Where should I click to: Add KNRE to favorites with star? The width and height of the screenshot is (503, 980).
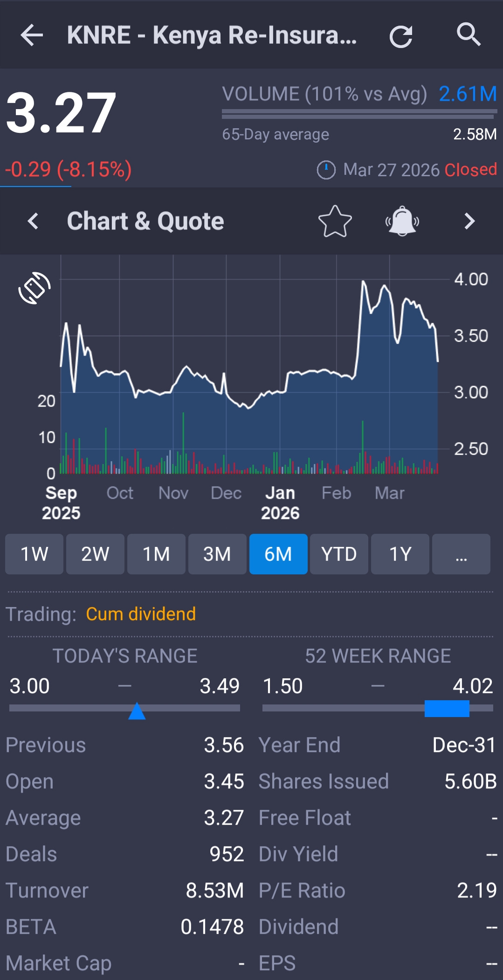(x=335, y=221)
